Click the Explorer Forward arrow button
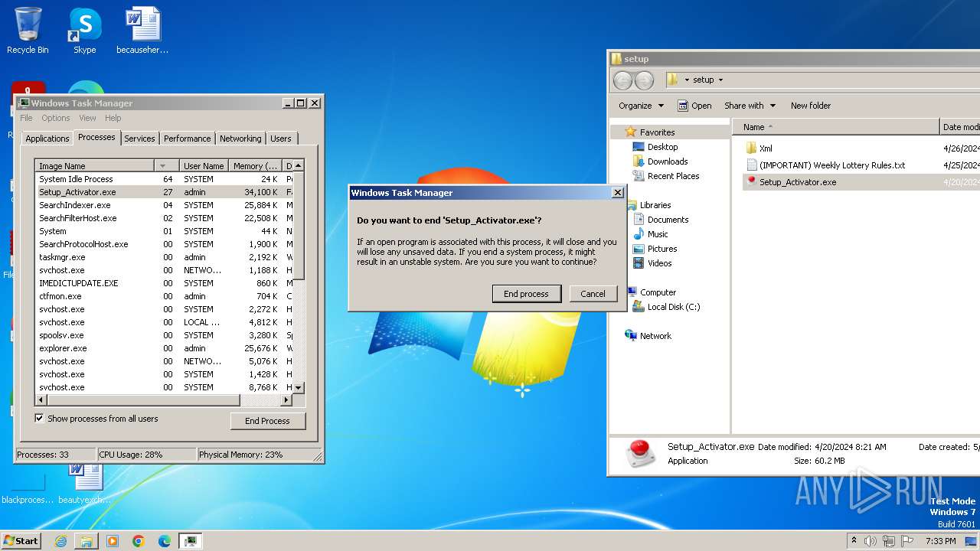 [645, 80]
